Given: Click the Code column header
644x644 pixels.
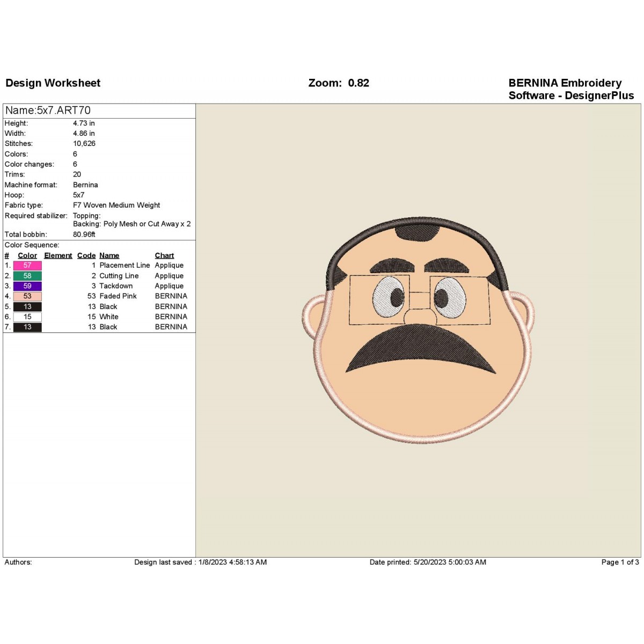Looking at the screenshot, I should [86, 255].
